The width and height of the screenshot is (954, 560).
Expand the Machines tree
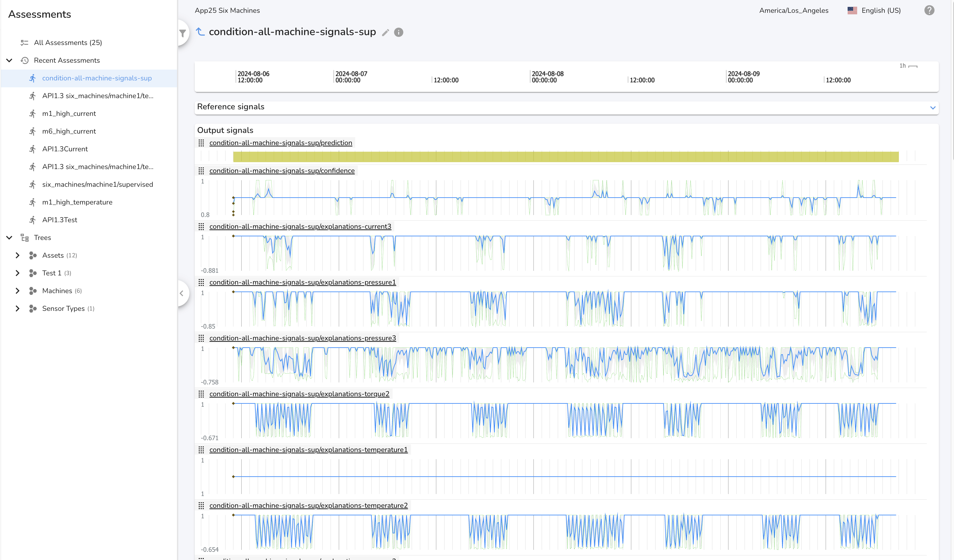(x=17, y=291)
